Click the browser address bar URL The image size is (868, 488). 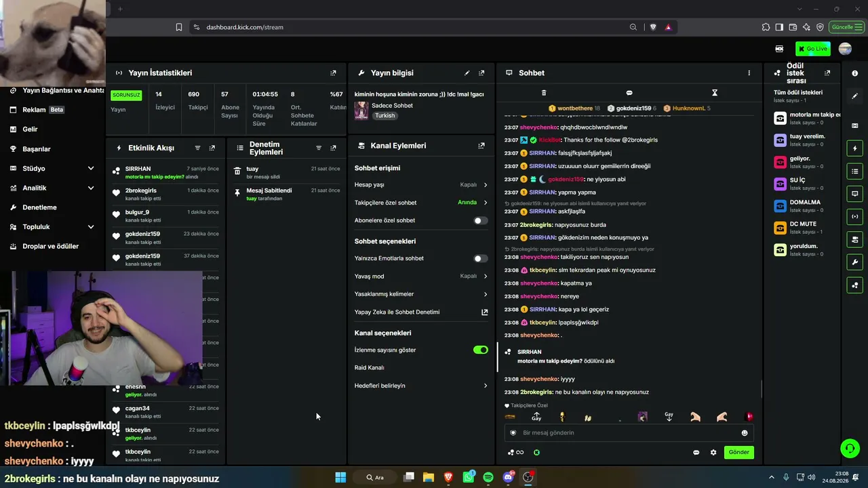pos(245,27)
